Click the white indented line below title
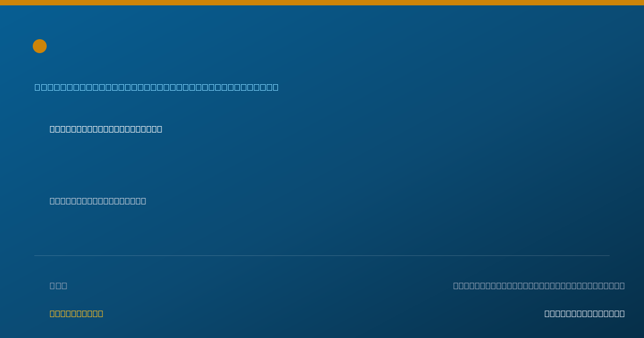Screen dimensions: 644x338 coord(106,129)
